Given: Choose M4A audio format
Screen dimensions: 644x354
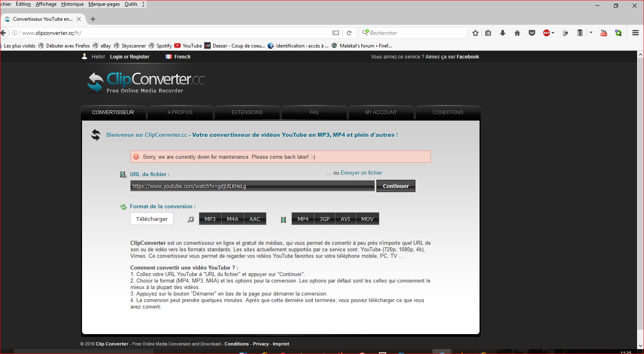Looking at the screenshot, I should coord(233,219).
